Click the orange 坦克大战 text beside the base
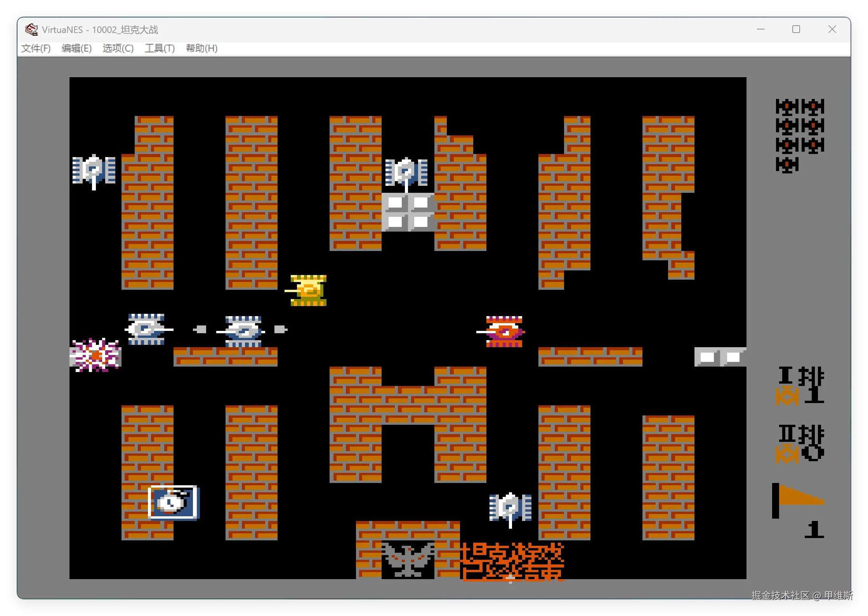Image resolution: width=868 pixels, height=616 pixels. tap(512, 561)
